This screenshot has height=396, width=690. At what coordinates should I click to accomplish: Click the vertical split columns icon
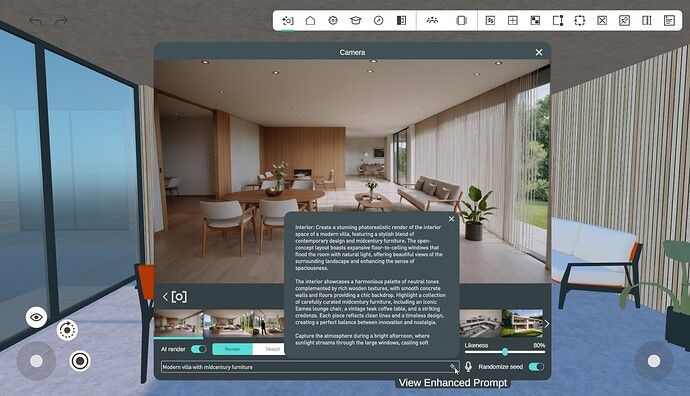coord(646,21)
